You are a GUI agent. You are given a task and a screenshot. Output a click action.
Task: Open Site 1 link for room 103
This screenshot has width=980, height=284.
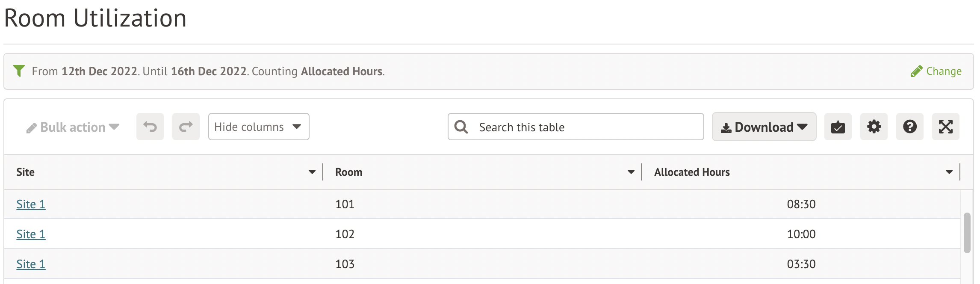click(31, 264)
